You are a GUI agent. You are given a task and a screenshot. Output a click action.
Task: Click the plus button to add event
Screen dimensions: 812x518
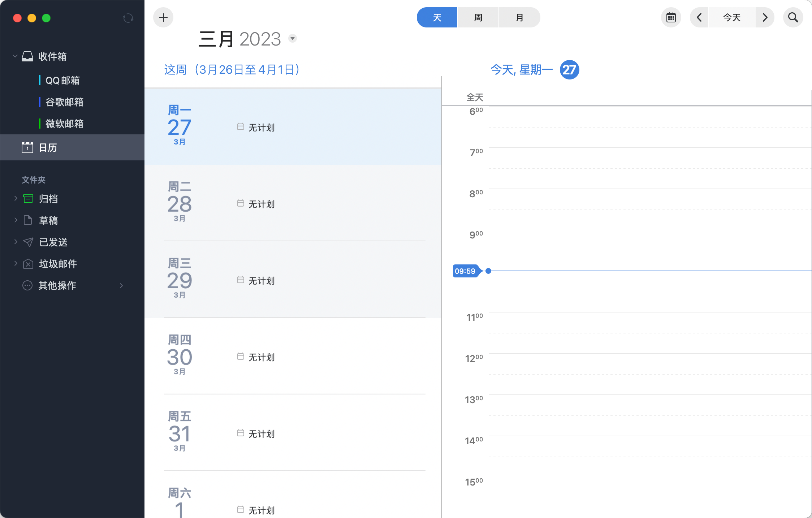pyautogui.click(x=163, y=17)
